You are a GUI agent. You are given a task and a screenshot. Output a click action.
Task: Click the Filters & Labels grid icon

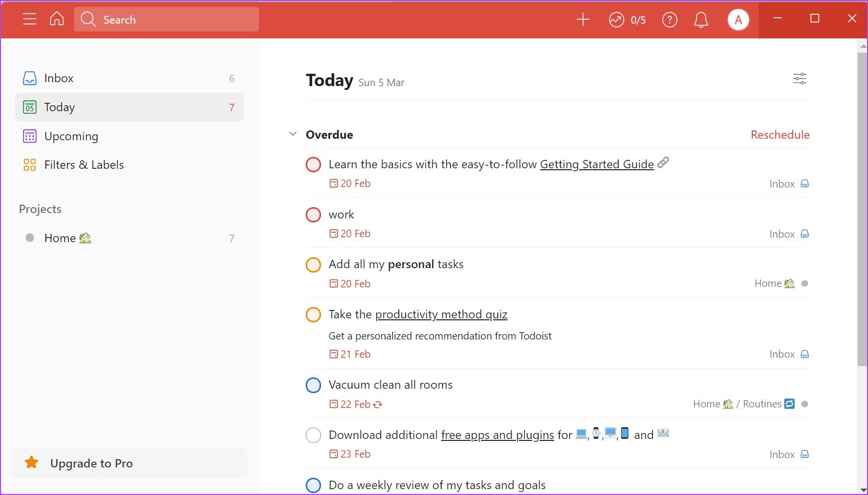tap(30, 165)
